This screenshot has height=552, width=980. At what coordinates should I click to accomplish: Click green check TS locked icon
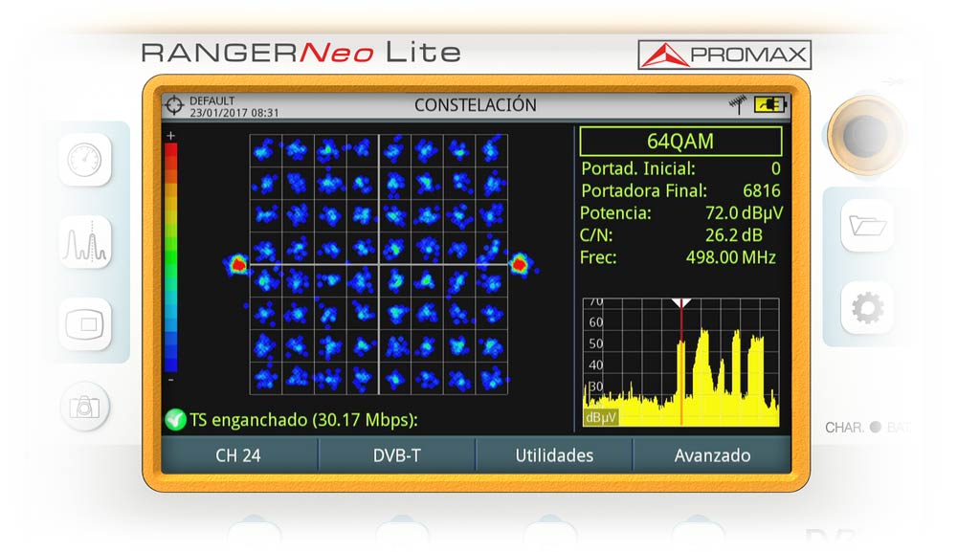pyautogui.click(x=176, y=419)
